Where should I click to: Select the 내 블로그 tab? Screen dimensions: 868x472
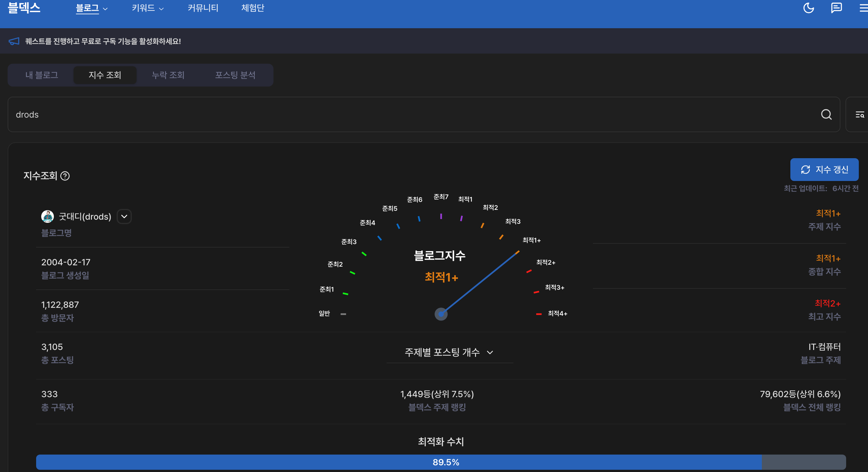tap(42, 75)
